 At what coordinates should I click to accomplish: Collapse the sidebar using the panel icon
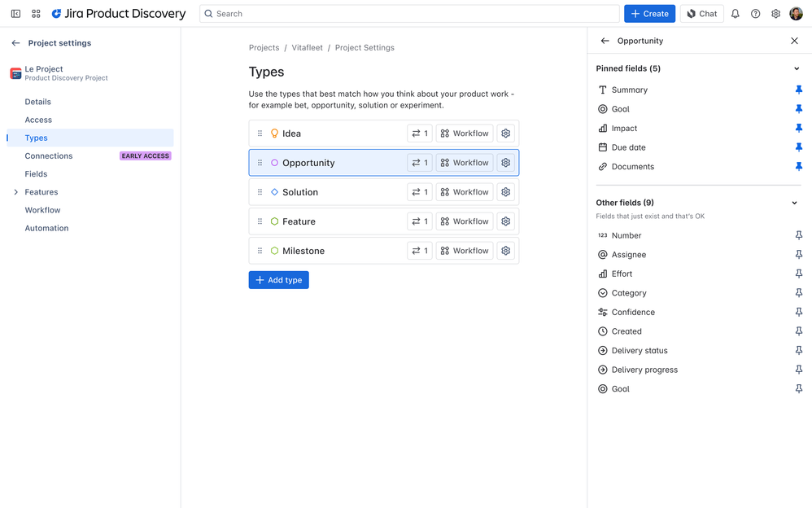(x=15, y=14)
